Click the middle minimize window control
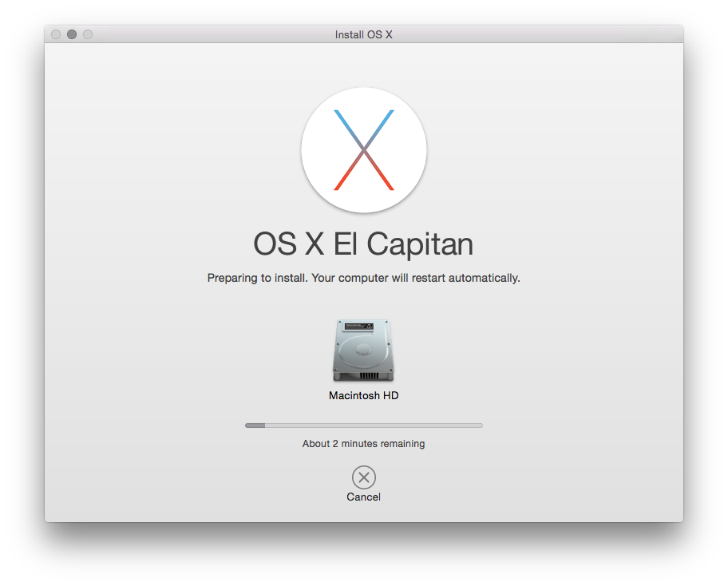 (x=72, y=34)
